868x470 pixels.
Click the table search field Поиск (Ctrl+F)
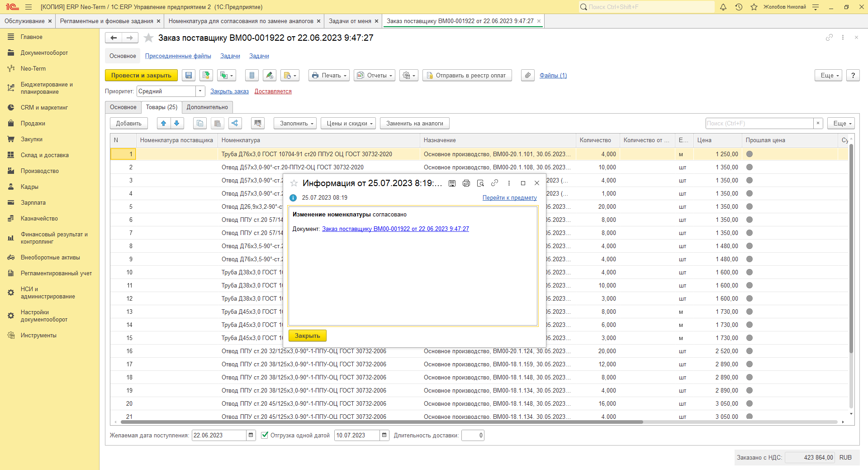(x=759, y=123)
